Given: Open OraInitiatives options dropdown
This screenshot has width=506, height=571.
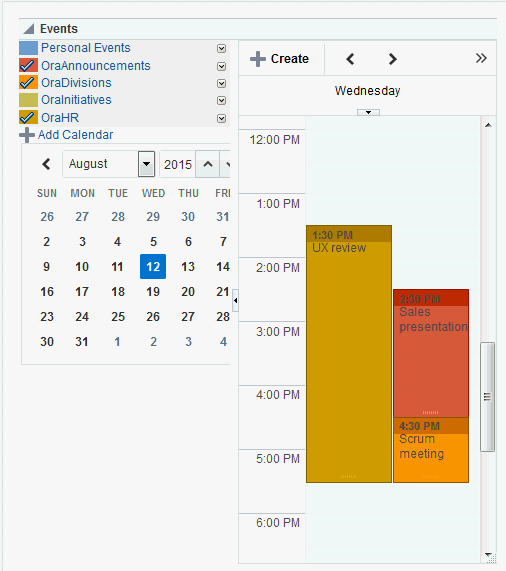Looking at the screenshot, I should 221,100.
